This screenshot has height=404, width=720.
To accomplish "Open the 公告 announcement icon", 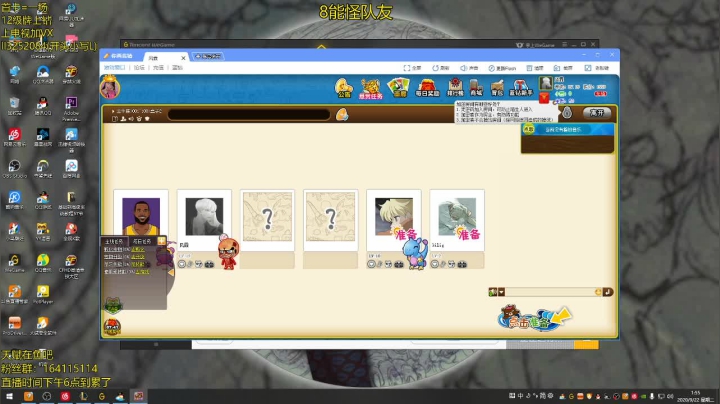I will point(343,88).
